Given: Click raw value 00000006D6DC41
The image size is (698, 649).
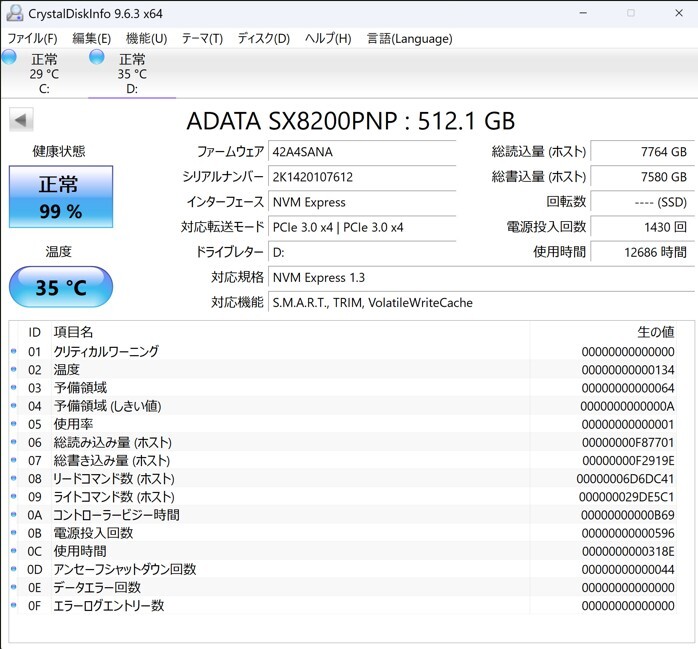Looking at the screenshot, I should point(625,479).
